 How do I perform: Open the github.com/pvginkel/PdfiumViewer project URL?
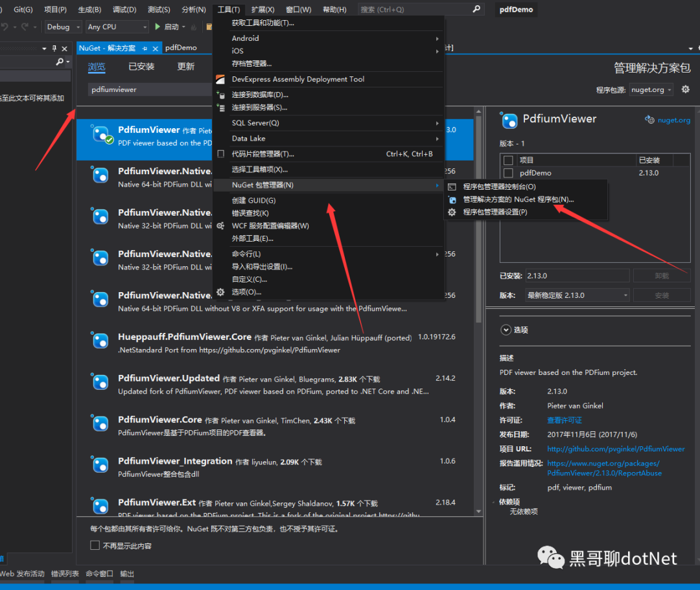pos(616,449)
